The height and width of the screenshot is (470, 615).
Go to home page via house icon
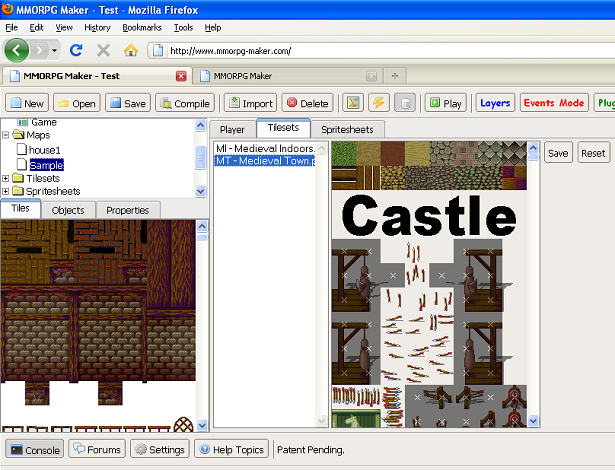point(131,50)
